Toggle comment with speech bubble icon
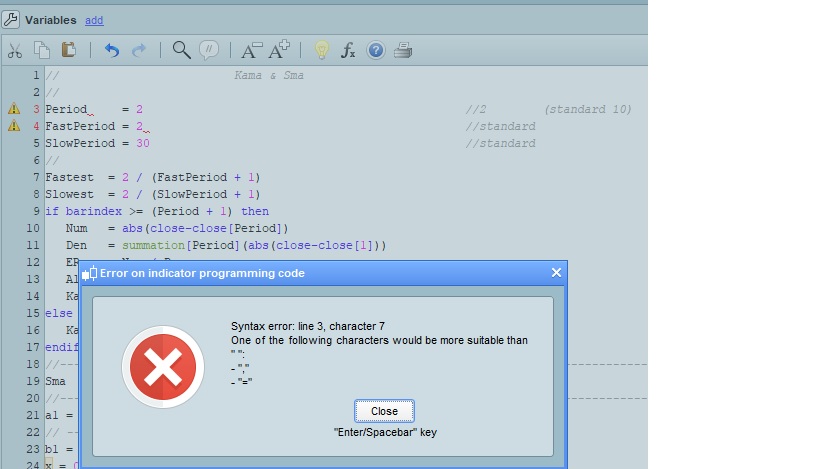This screenshot has height=469, width=819. pyautogui.click(x=209, y=50)
